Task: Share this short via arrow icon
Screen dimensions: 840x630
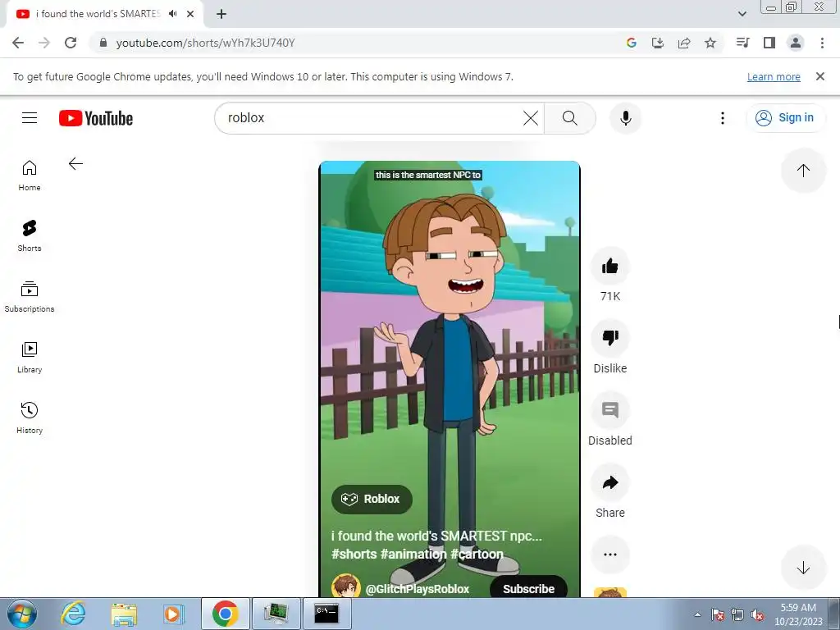Action: pos(609,482)
